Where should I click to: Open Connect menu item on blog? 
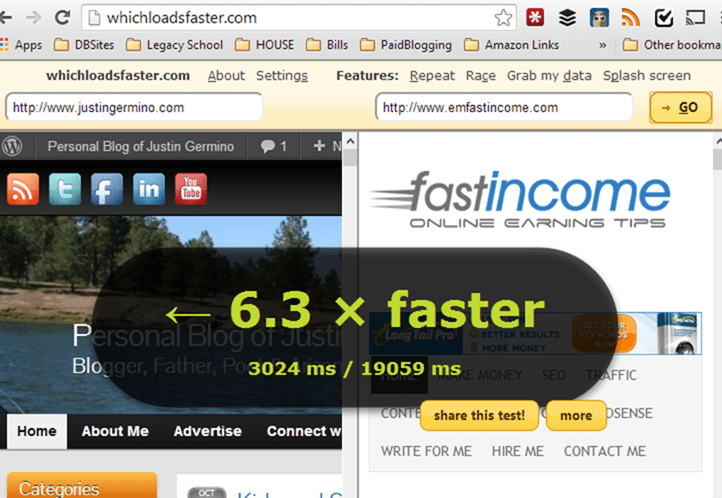tap(304, 431)
